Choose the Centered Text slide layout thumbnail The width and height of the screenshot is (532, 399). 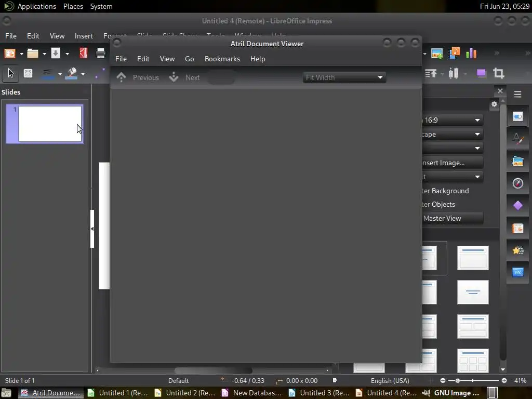473,292
